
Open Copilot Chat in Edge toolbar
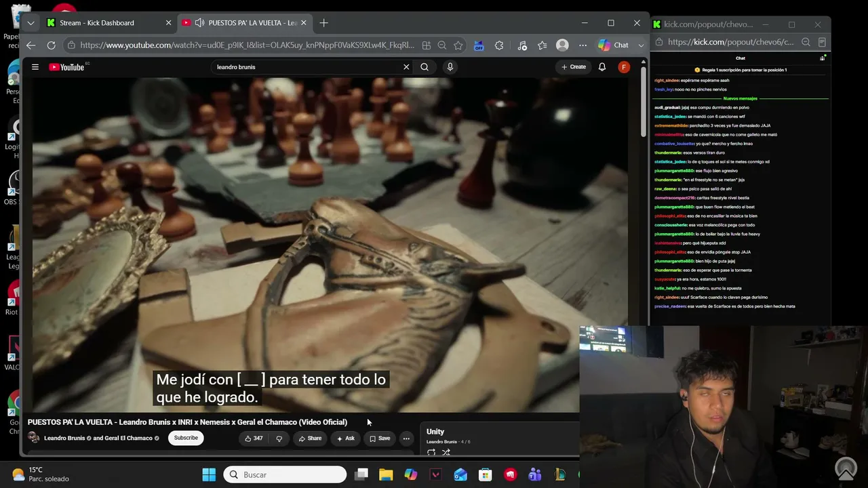(614, 45)
